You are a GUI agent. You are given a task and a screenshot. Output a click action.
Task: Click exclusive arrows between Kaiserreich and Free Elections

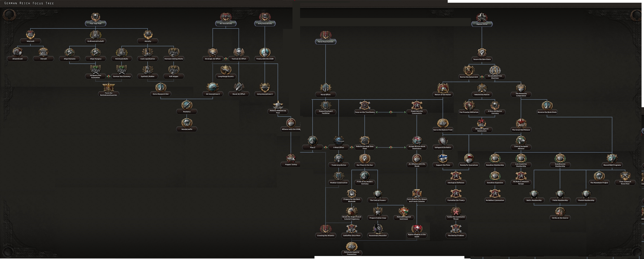coord(482,77)
